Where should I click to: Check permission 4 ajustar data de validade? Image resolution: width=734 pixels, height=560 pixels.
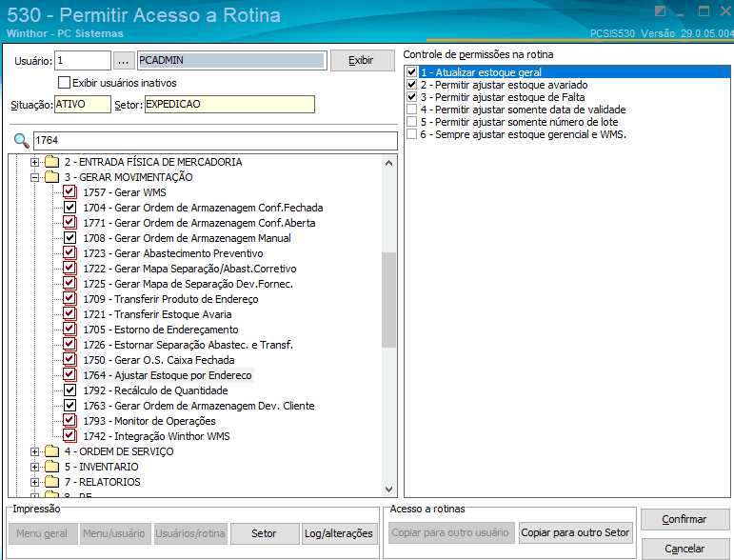[x=411, y=110]
